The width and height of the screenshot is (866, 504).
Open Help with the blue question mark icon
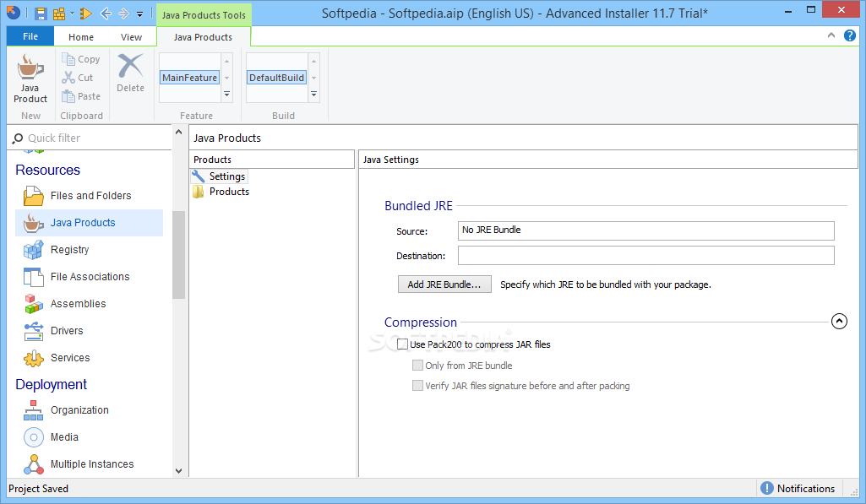click(x=850, y=35)
